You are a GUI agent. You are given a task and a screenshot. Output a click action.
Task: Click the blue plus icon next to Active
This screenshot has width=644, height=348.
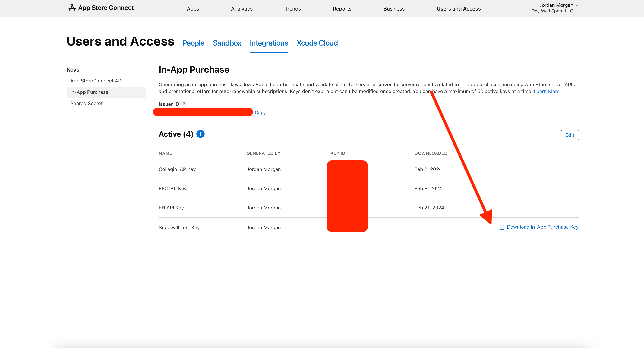pyautogui.click(x=200, y=134)
